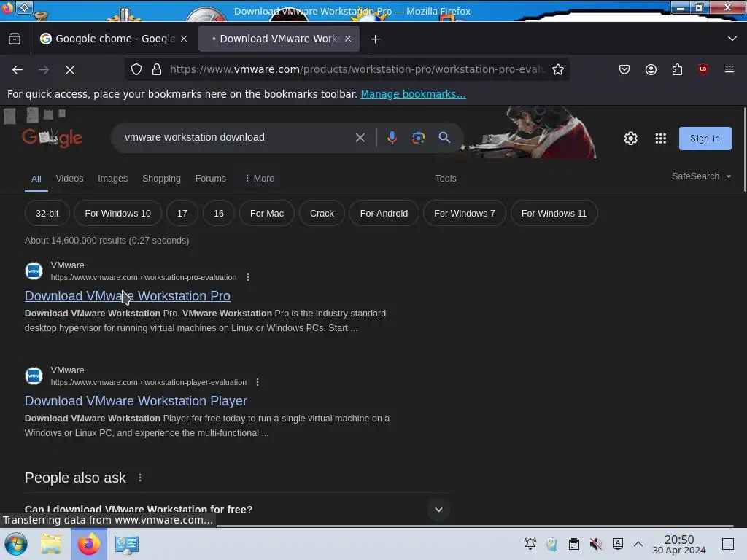Image resolution: width=747 pixels, height=560 pixels.
Task: Close the Googole chome tab
Action: (184, 39)
